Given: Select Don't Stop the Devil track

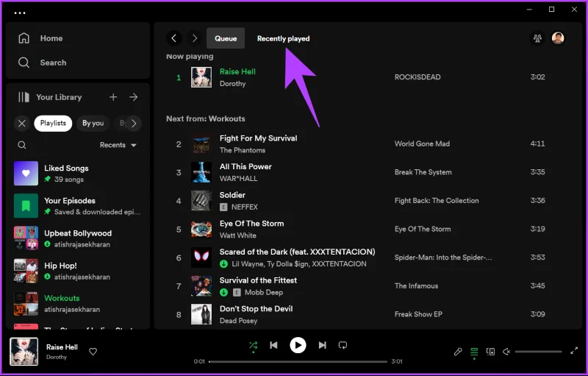Looking at the screenshot, I should (x=256, y=309).
